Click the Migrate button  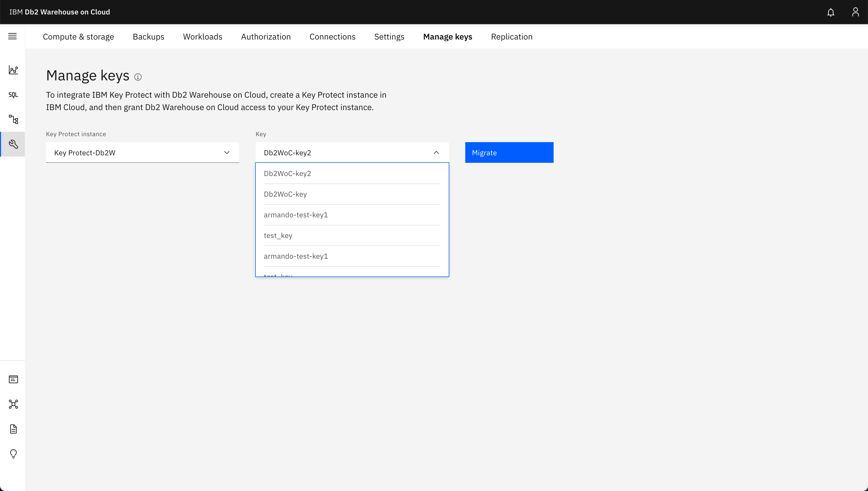coord(509,152)
